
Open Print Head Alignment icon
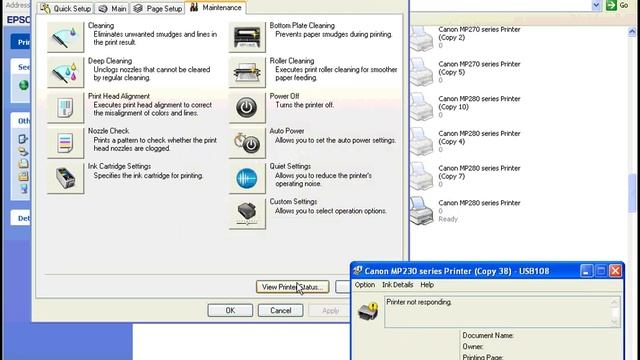coord(65,108)
